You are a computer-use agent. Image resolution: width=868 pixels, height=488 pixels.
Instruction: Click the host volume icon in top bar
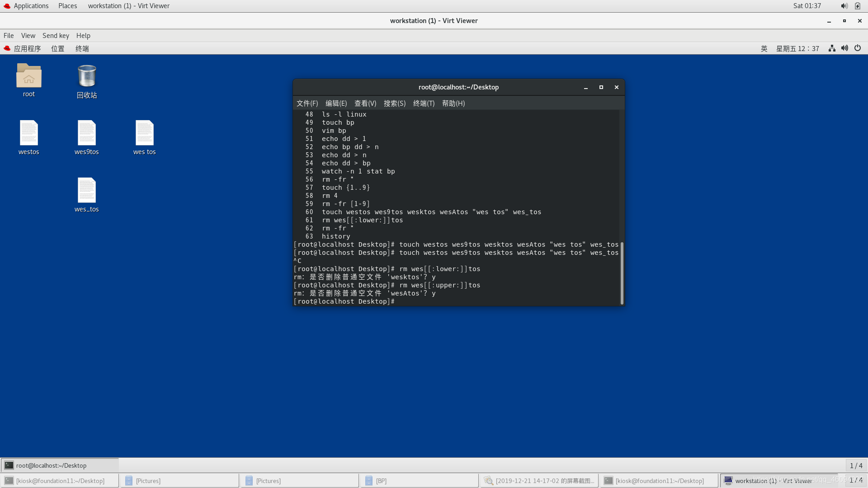tap(844, 6)
